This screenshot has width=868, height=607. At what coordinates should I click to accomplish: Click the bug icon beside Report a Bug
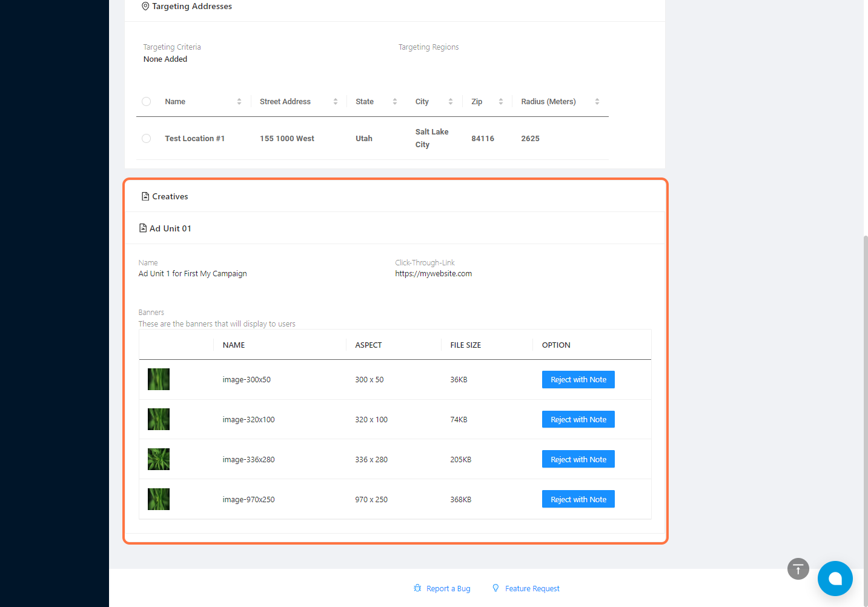click(x=417, y=588)
